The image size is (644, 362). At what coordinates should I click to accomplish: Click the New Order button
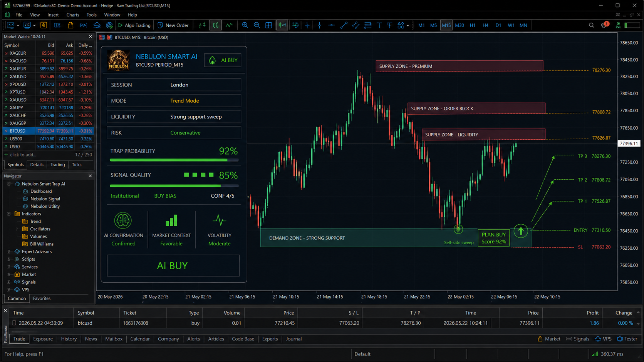[173, 25]
